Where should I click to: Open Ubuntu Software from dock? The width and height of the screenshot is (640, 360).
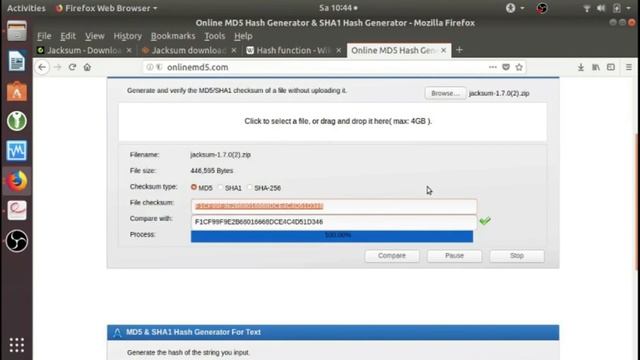[x=17, y=91]
